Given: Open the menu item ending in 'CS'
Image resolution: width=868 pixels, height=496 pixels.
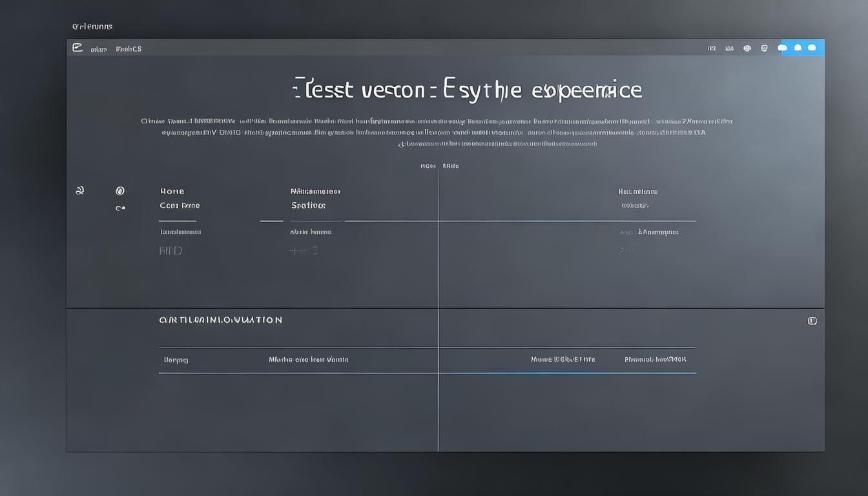Looking at the screenshot, I should point(129,49).
